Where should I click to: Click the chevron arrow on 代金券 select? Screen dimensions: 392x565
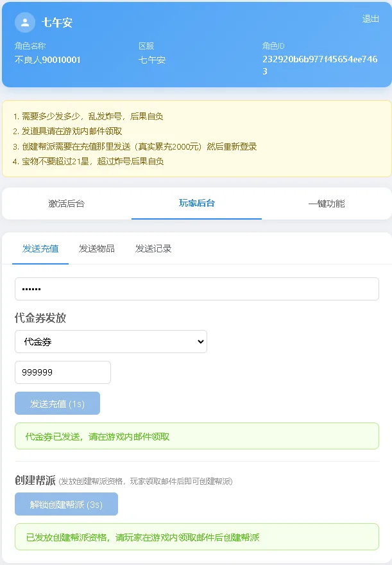click(201, 342)
